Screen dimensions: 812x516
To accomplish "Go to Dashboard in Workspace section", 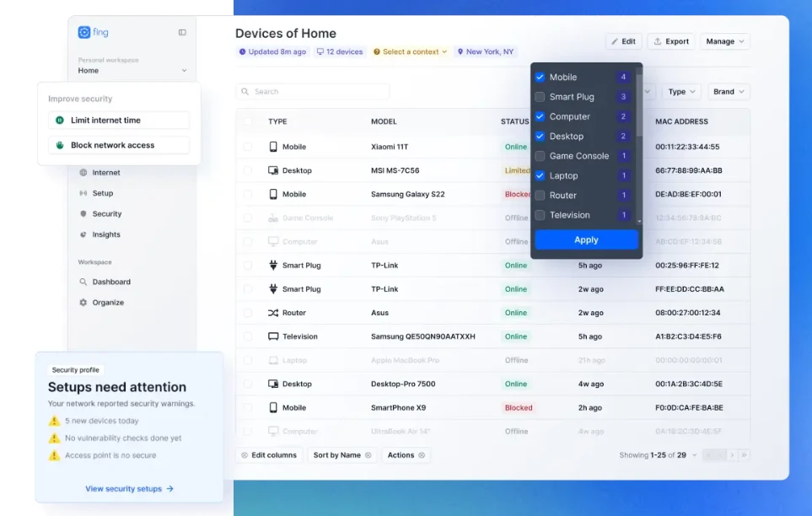I will pos(110,282).
